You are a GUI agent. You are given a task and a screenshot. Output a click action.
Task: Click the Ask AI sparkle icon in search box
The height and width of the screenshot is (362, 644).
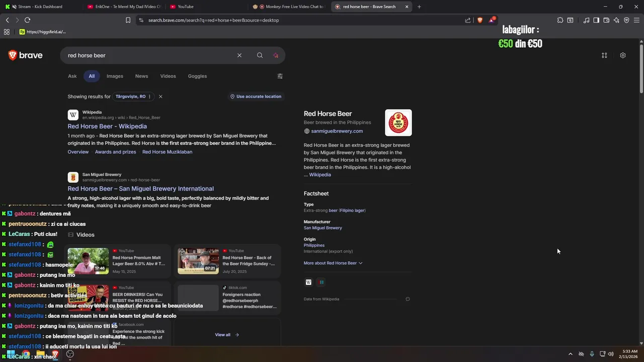coord(276,55)
